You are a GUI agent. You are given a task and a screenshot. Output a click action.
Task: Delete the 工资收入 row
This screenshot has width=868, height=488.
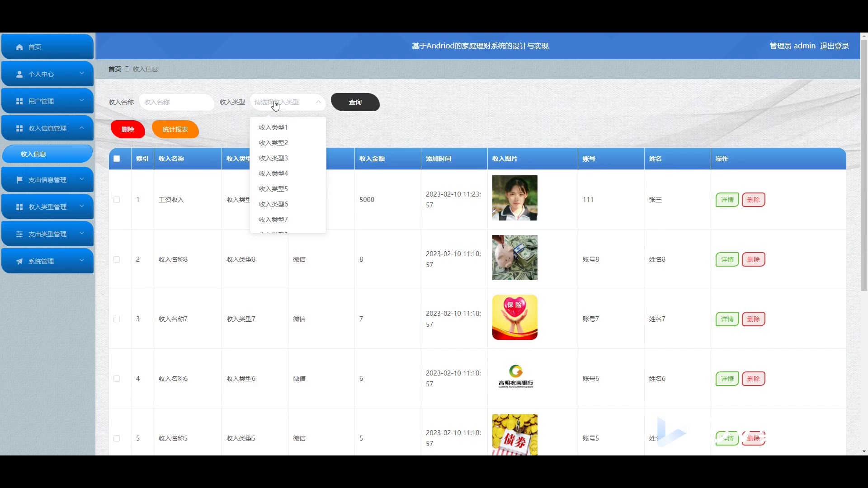coord(754,200)
